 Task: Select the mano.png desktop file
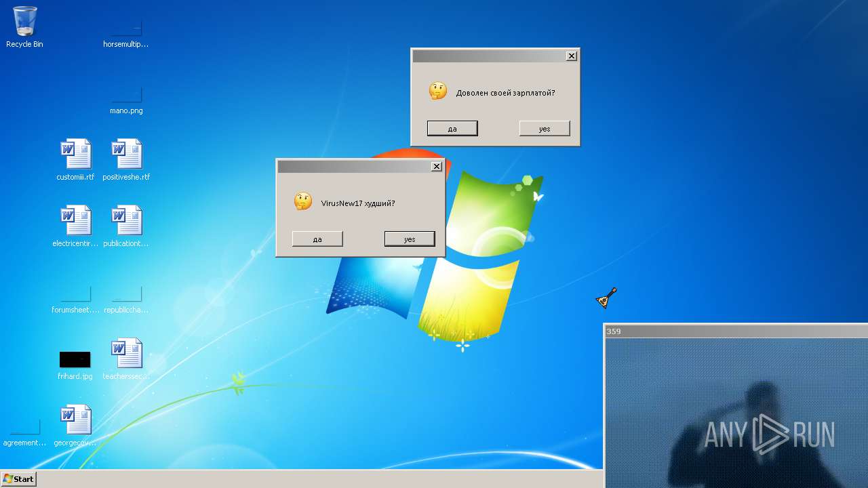pyautogui.click(x=126, y=98)
